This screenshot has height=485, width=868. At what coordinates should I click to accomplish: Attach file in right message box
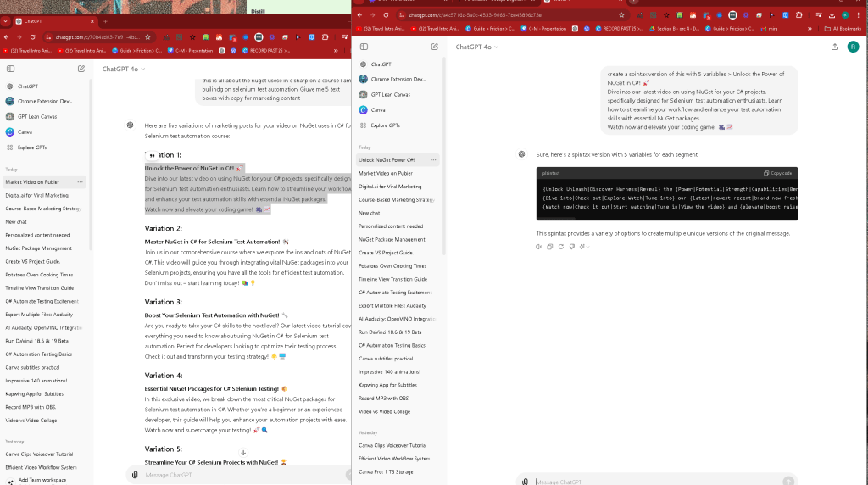pyautogui.click(x=526, y=482)
